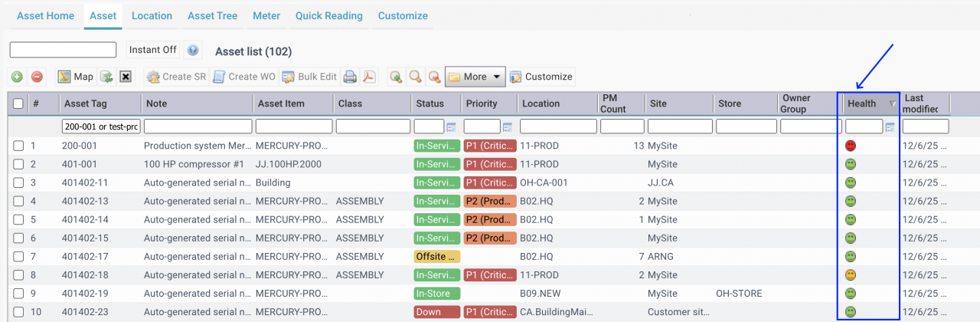The width and height of the screenshot is (980, 322).
Task: Click the blue help icon beside Instant Off
Action: [x=193, y=50]
